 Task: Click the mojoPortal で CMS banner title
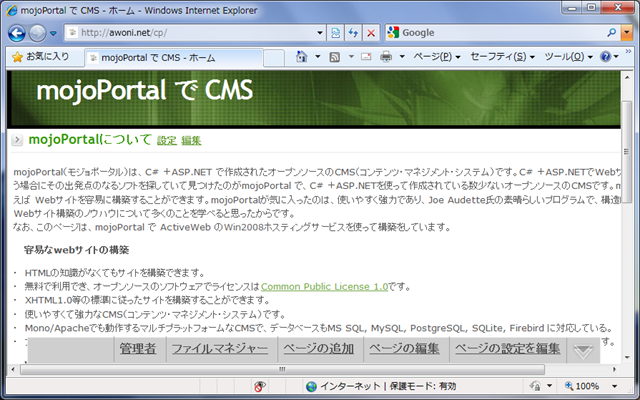tap(145, 90)
